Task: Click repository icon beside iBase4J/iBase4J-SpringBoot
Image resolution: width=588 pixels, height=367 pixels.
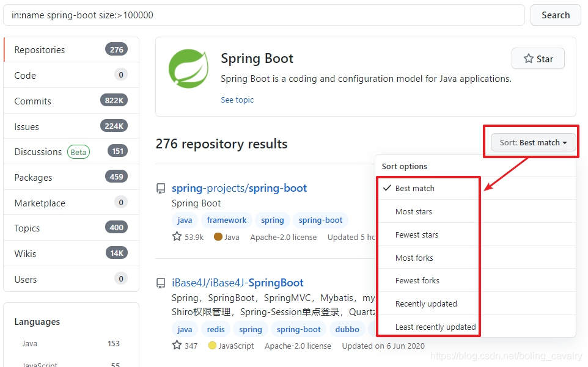Action: (x=161, y=283)
